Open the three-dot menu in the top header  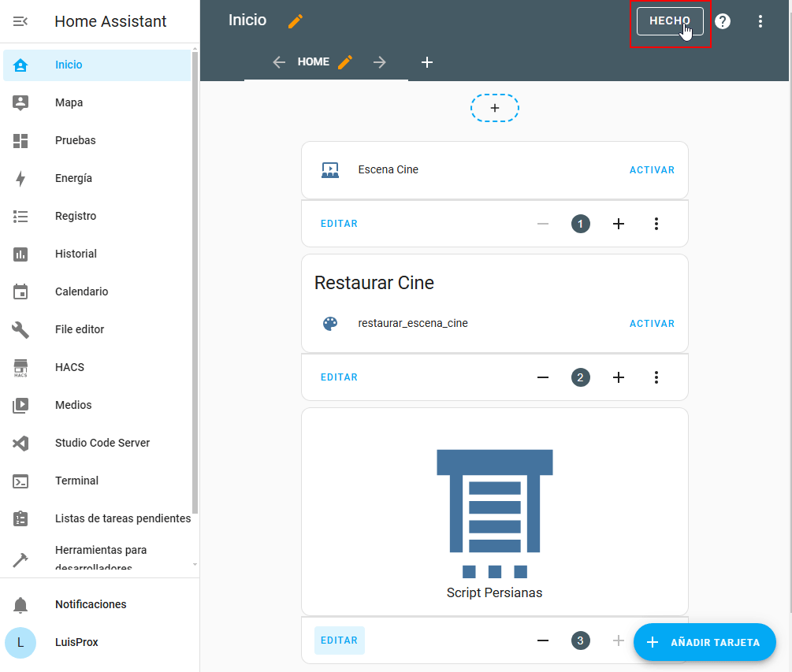(x=760, y=21)
